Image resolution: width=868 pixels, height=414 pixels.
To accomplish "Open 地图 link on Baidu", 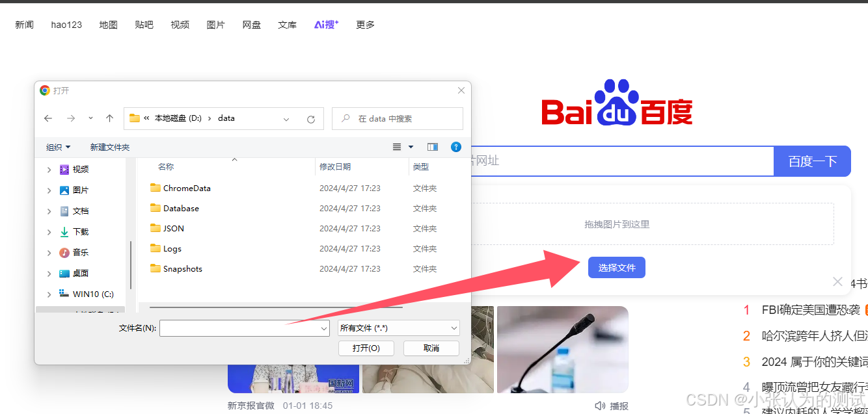I will click(108, 25).
